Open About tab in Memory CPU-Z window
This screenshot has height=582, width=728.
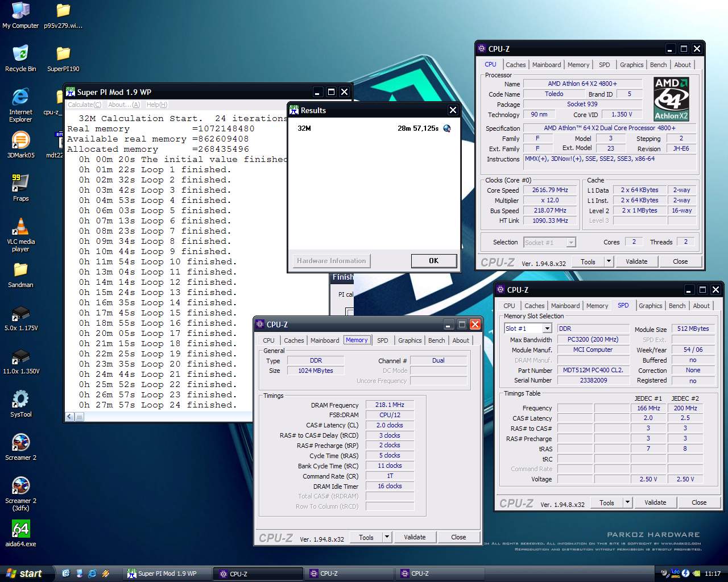(x=461, y=340)
